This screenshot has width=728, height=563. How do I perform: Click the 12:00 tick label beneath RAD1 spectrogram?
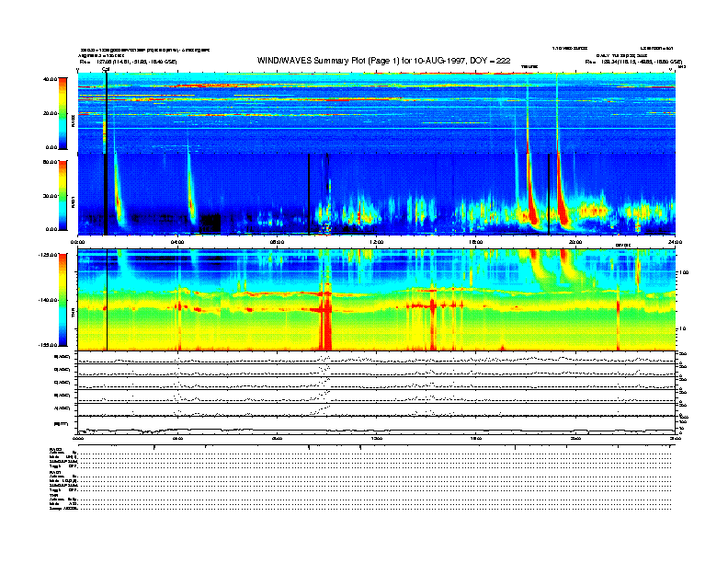pyautogui.click(x=377, y=242)
